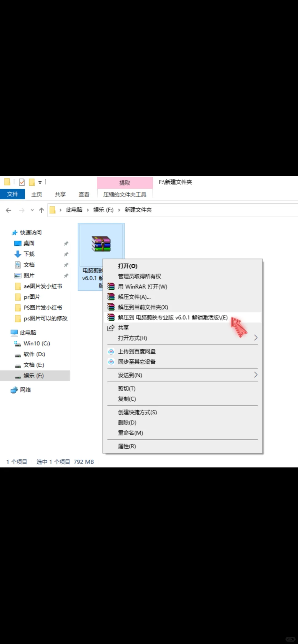Choose 解压文件(A)... in the context menu
This screenshot has width=298, height=644.
pos(183,297)
